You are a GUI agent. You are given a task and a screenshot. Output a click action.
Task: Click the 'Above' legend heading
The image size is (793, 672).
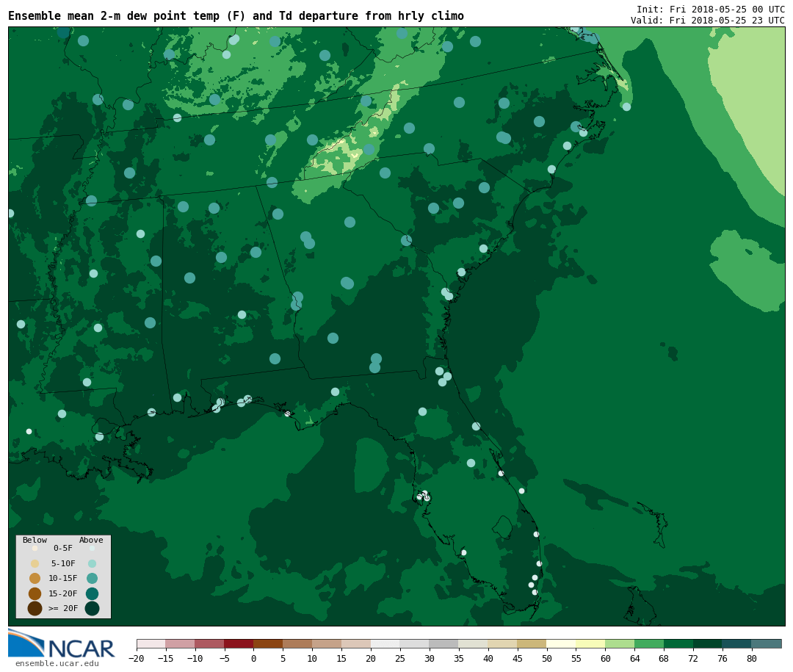pyautogui.click(x=91, y=540)
